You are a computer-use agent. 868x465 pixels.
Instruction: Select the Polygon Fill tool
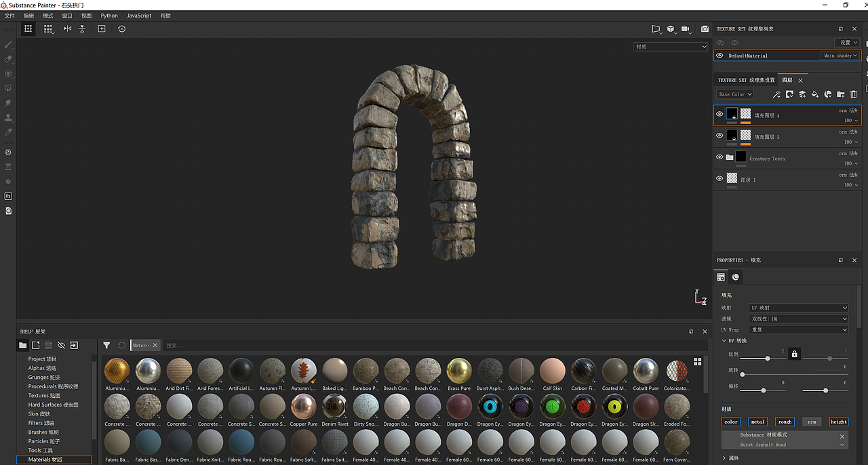pyautogui.click(x=8, y=88)
